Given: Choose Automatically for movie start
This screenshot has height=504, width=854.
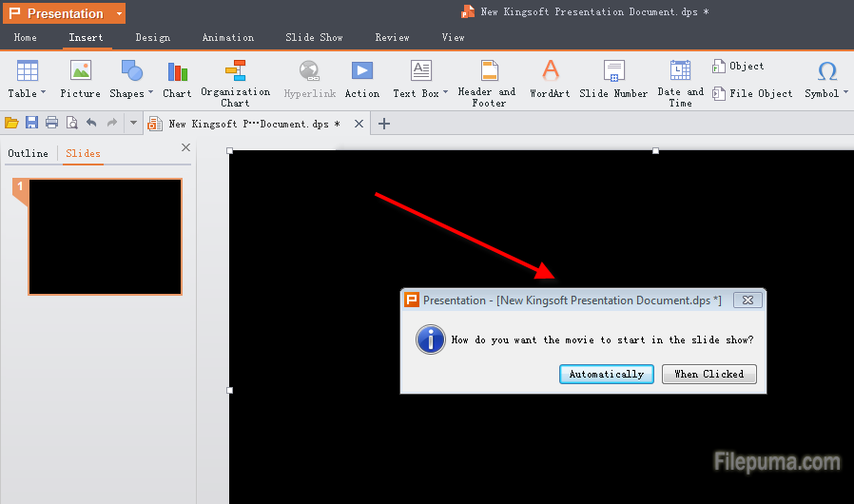Looking at the screenshot, I should tap(606, 374).
